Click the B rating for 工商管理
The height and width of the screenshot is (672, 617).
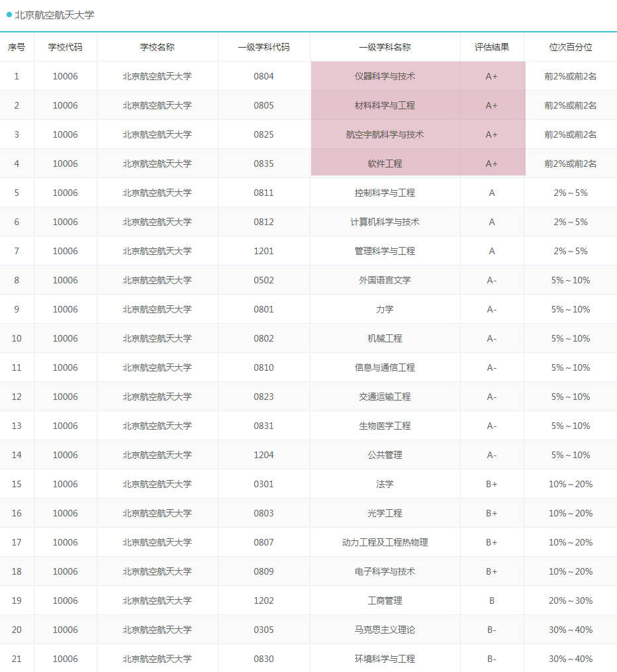491,600
